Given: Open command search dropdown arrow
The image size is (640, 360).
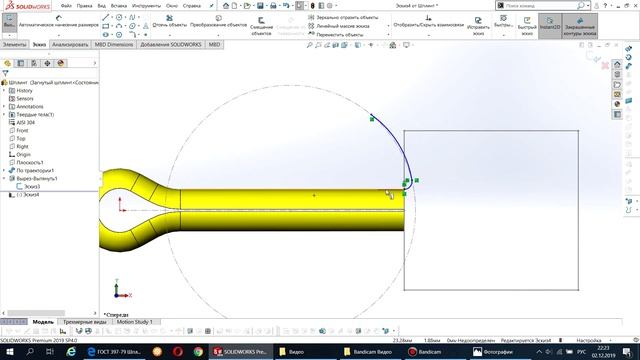Looking at the screenshot, I should click(588, 6).
